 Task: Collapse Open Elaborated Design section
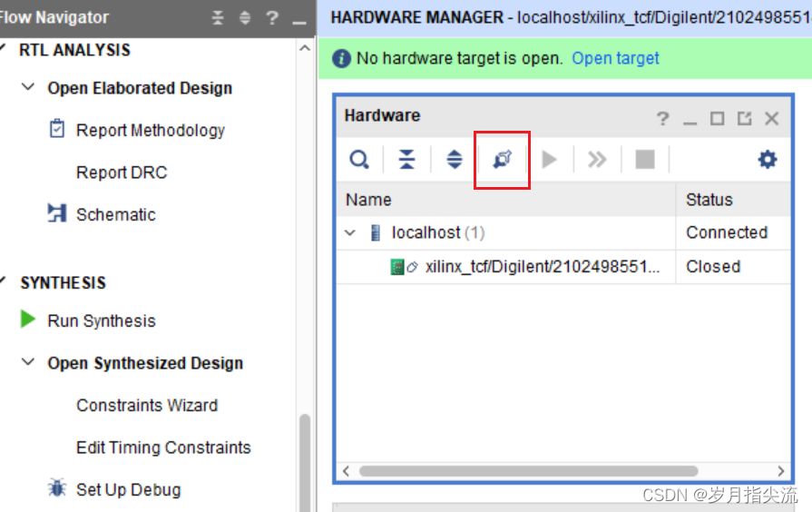(28, 87)
